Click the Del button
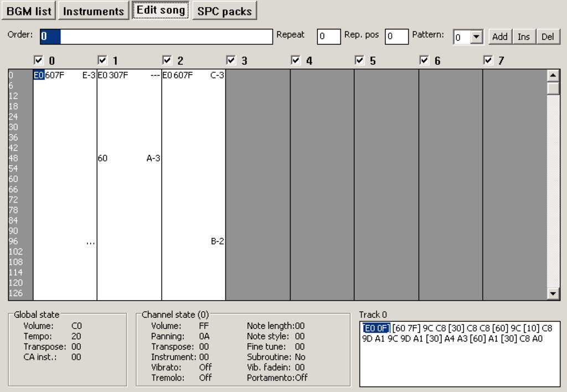 point(548,37)
